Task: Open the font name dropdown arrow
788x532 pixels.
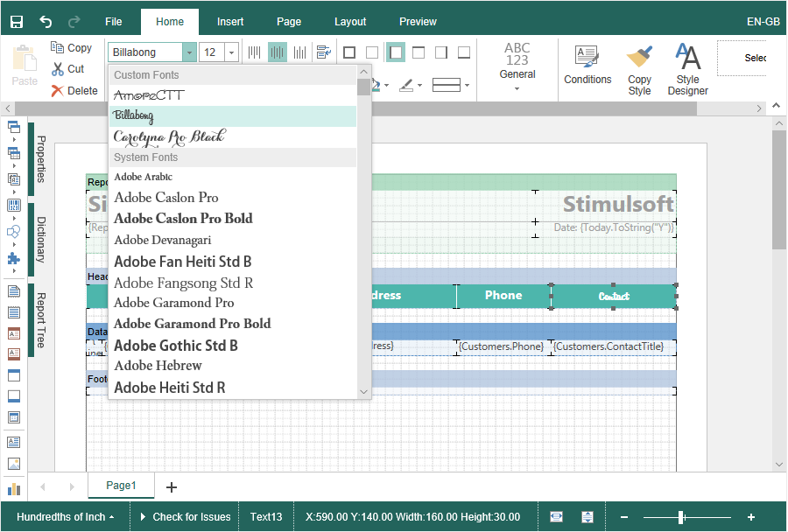Action: click(189, 52)
